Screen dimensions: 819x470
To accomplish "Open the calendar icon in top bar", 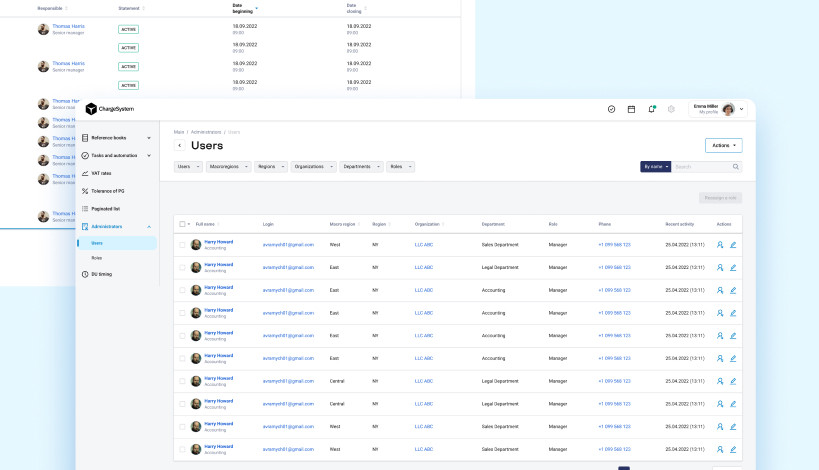I will tap(631, 109).
